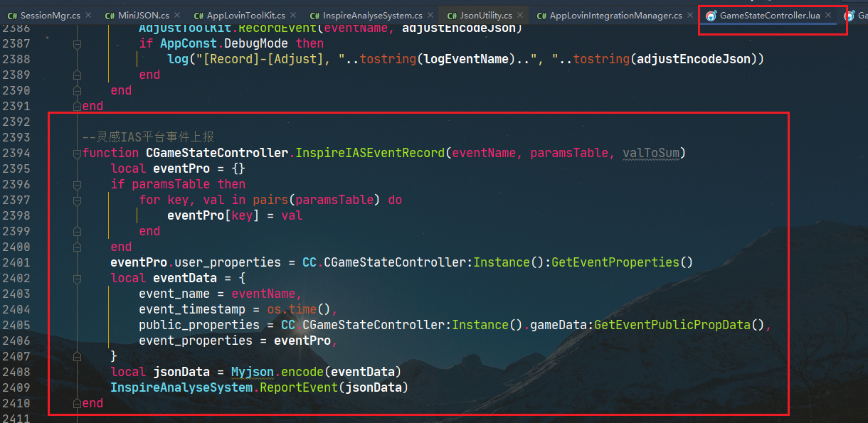Click line number 2392 in gutter

click(x=16, y=122)
